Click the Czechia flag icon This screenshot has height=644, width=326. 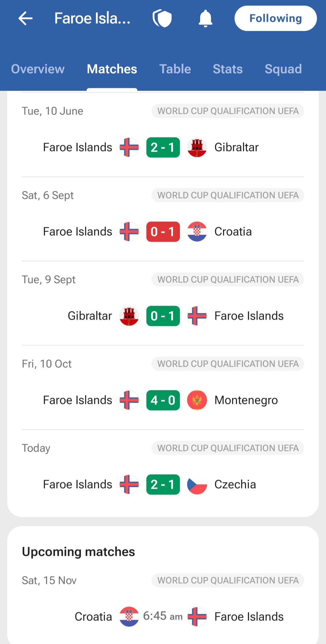(x=197, y=485)
